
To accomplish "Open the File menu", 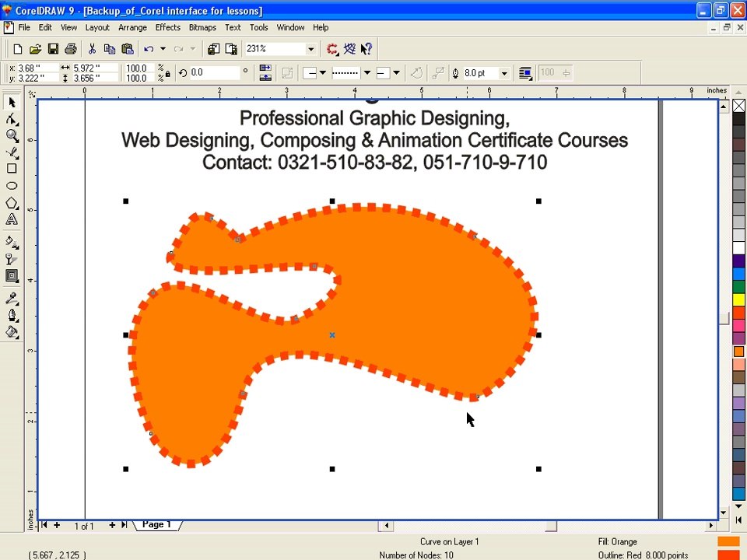I will [24, 28].
